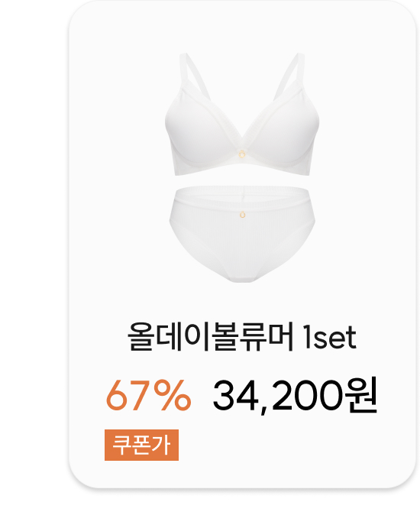The width and height of the screenshot is (420, 528).
Task: Click the product card's blank top area
Action: (x=242, y=25)
